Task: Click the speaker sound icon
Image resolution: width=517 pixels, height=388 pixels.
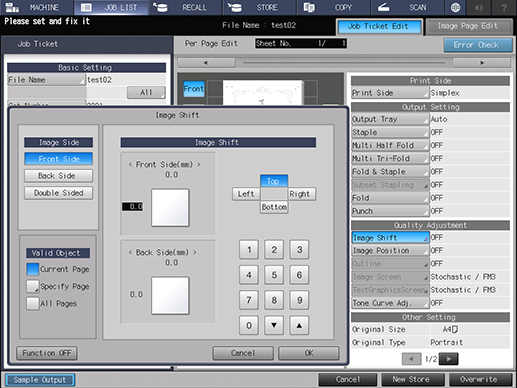Action: coord(479,7)
